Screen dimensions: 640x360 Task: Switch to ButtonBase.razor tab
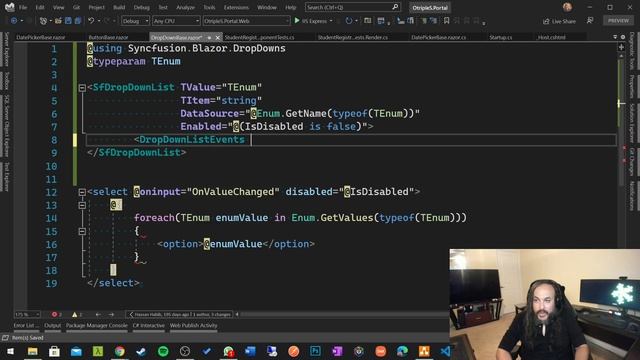point(108,37)
